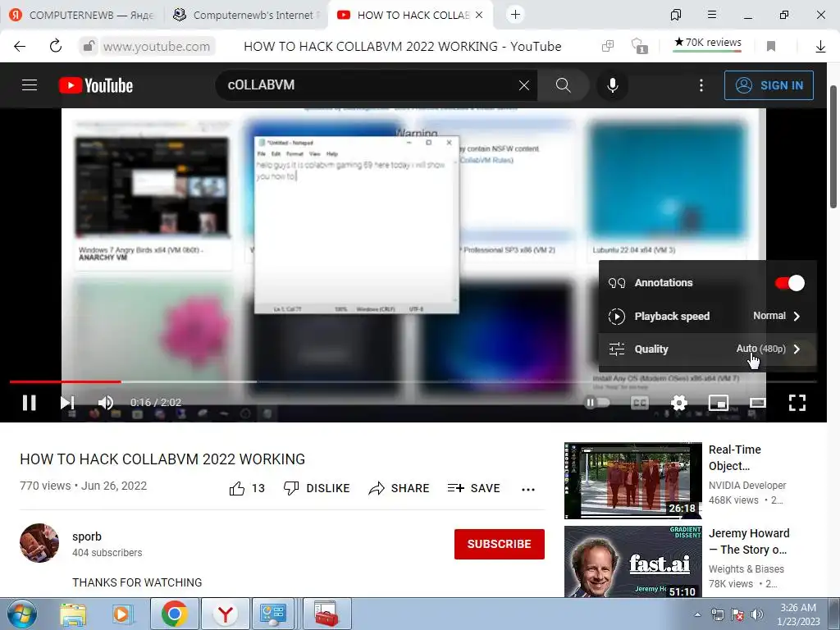The image size is (840, 630).
Task: Click the system tray volume icon
Action: (757, 614)
